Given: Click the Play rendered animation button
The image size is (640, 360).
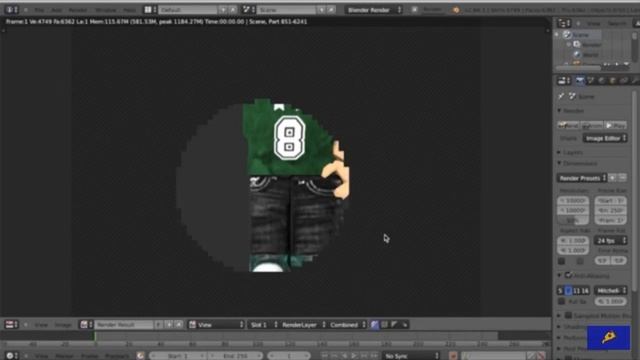Looking at the screenshot, I should (x=616, y=125).
